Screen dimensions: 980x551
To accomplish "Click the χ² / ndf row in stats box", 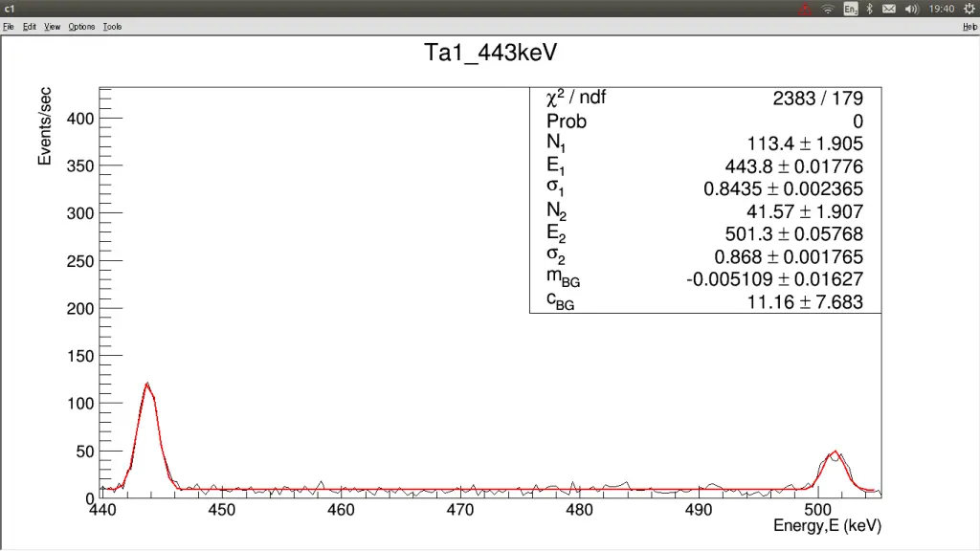I will (x=705, y=99).
